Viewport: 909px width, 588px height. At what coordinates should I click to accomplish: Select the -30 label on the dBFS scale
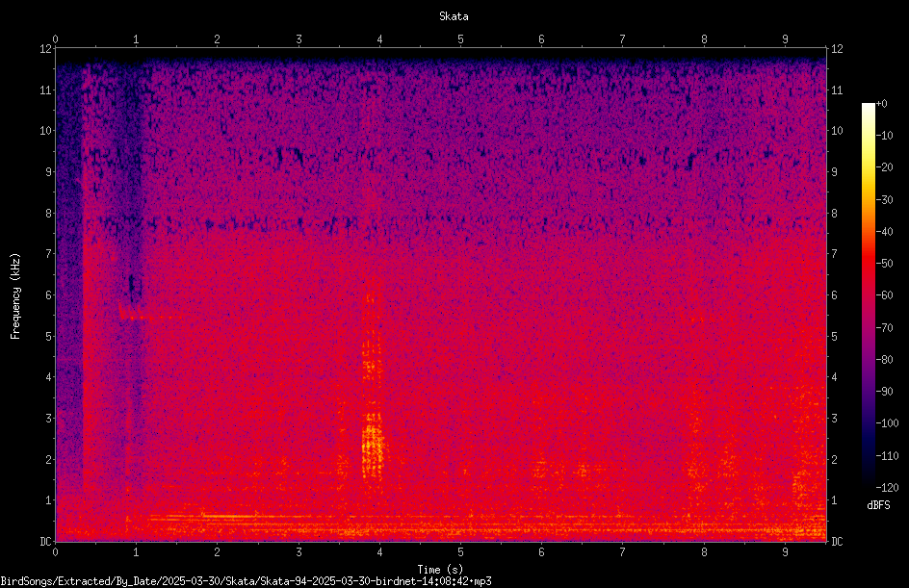[x=884, y=200]
